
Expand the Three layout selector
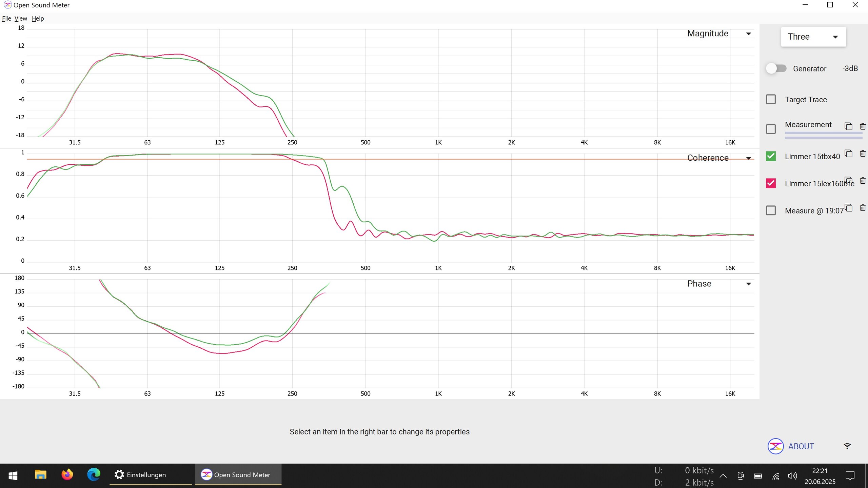(x=813, y=37)
